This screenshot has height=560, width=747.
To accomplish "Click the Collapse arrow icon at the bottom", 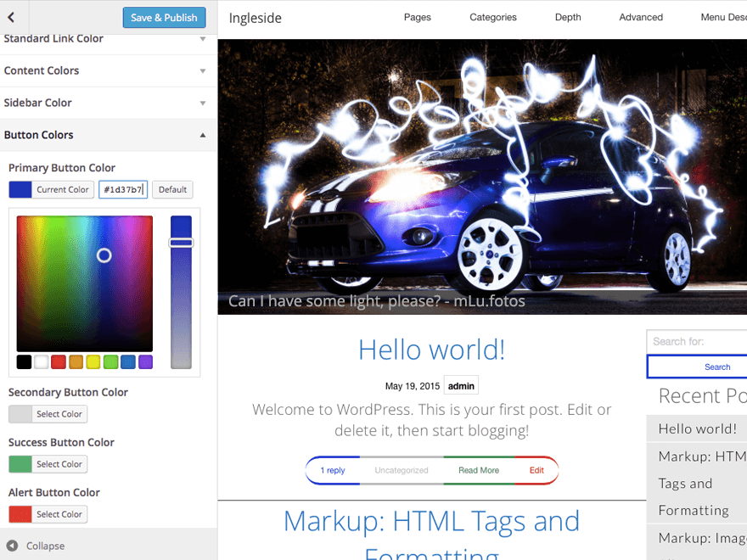I will [x=12, y=546].
